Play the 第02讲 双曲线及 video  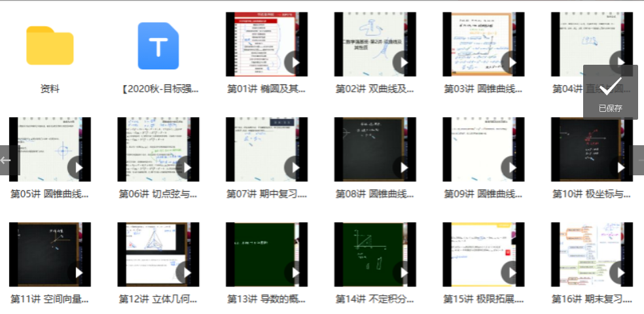click(404, 63)
